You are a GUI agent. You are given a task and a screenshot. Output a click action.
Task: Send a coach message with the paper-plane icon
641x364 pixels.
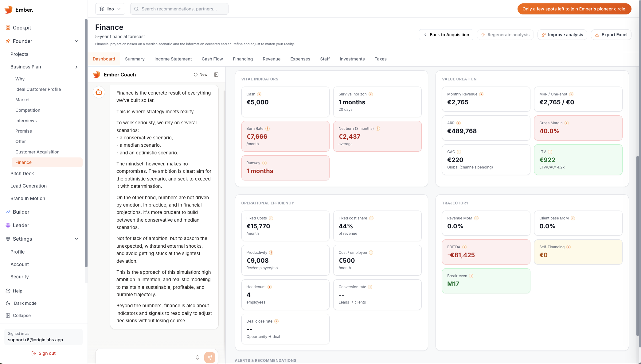click(210, 357)
